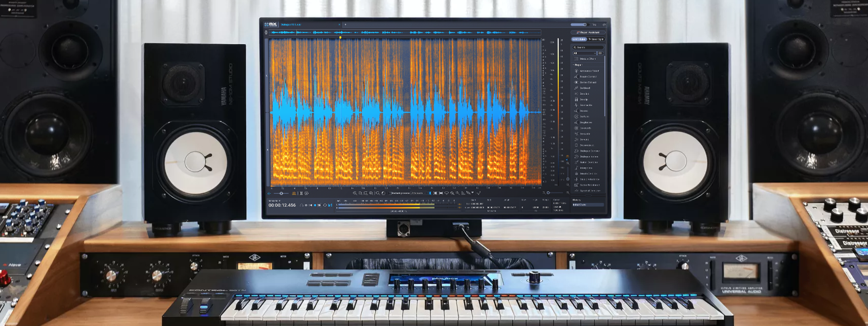
Task: Click the Repair Assistant button
Action: pyautogui.click(x=588, y=32)
